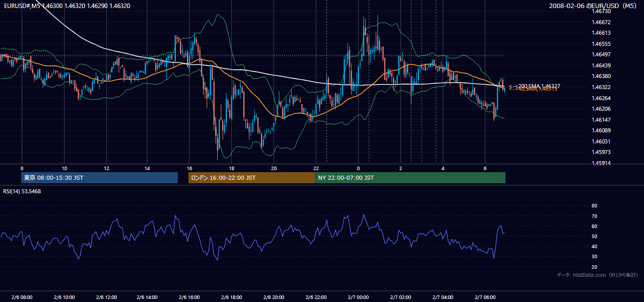The width and height of the screenshot is (644, 302).
Task: Click hour label 12 under price chart
Action: click(106, 168)
